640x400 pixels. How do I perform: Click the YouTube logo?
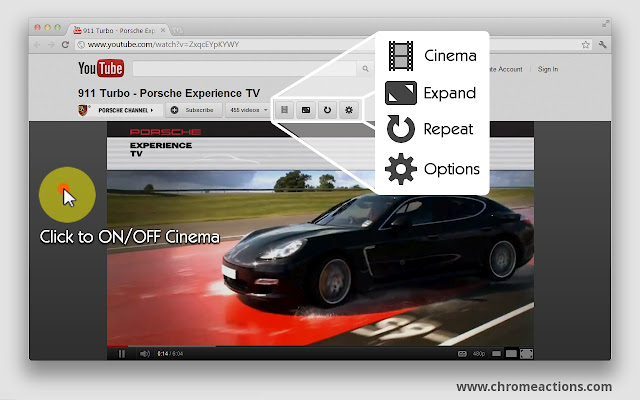101,68
